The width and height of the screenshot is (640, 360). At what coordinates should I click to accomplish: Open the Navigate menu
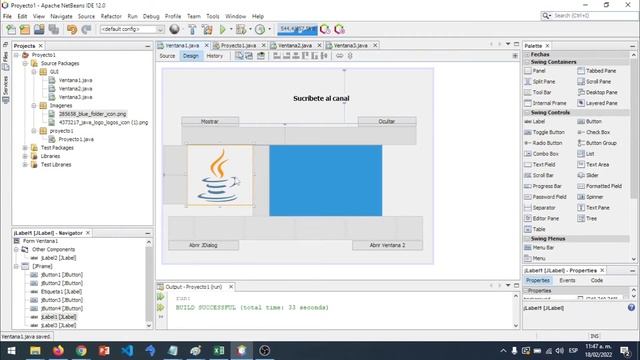61,16
